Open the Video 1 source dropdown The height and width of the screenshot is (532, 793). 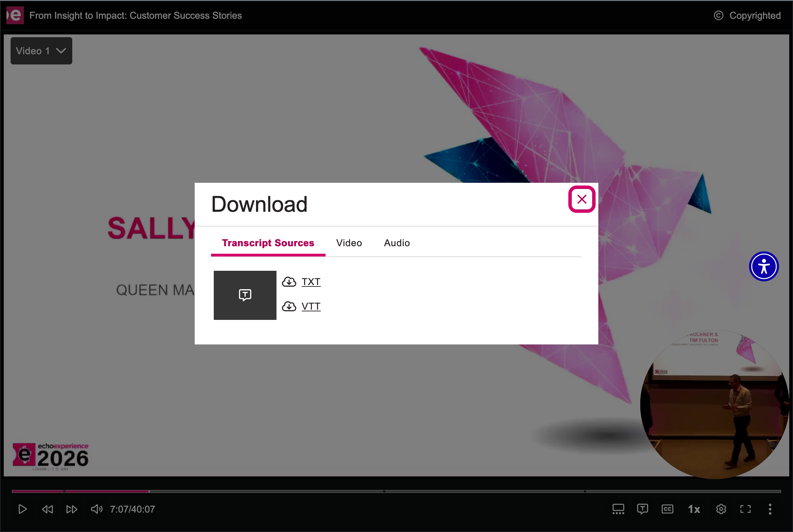(x=41, y=51)
